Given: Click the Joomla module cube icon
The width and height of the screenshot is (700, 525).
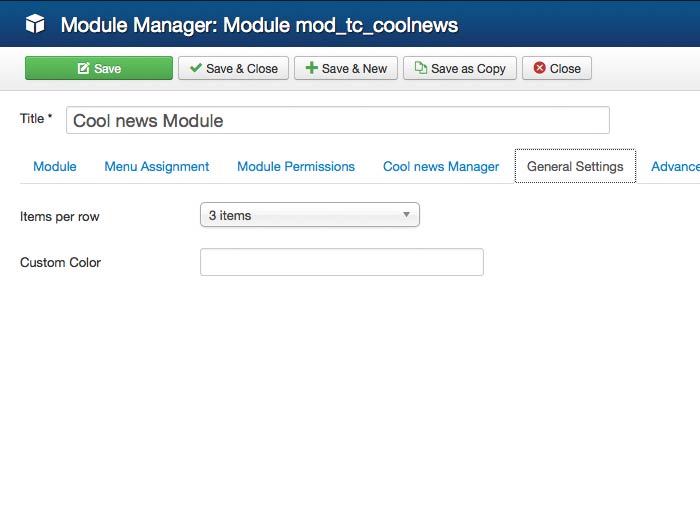Looking at the screenshot, I should [35, 24].
